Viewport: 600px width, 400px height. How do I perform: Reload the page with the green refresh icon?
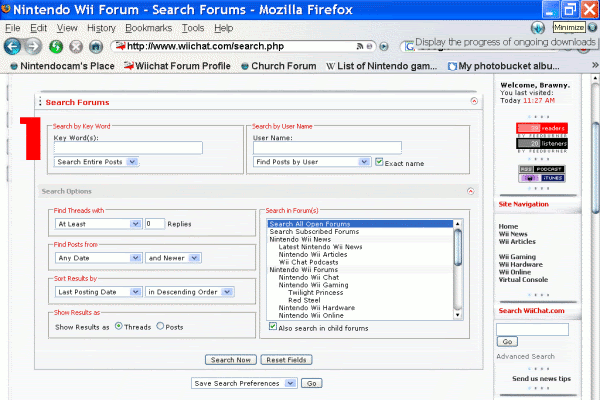point(56,47)
